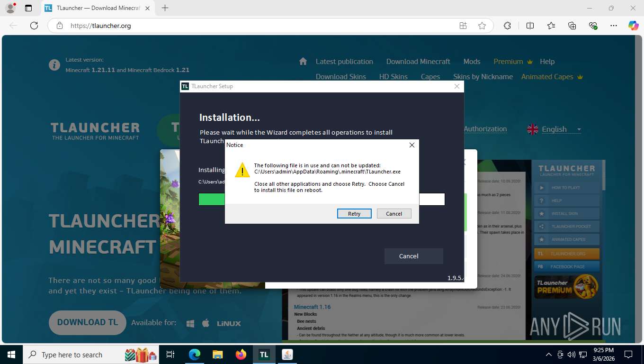Open Latest publication menu item
The height and width of the screenshot is (364, 644).
tap(344, 62)
